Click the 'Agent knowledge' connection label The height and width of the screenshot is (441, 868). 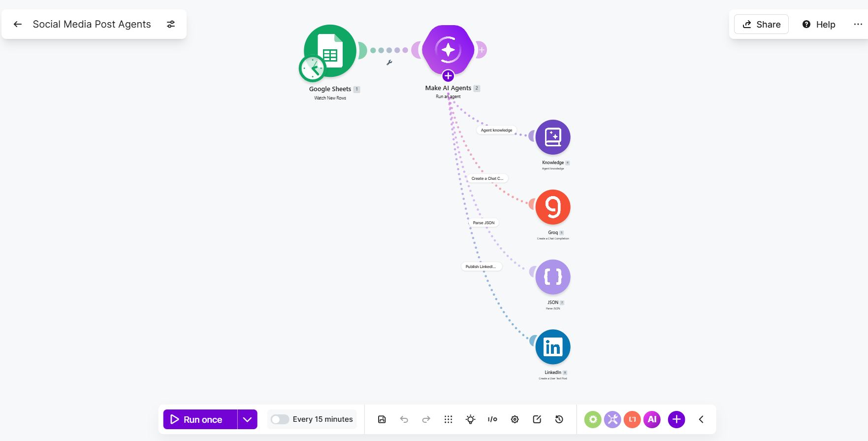496,130
